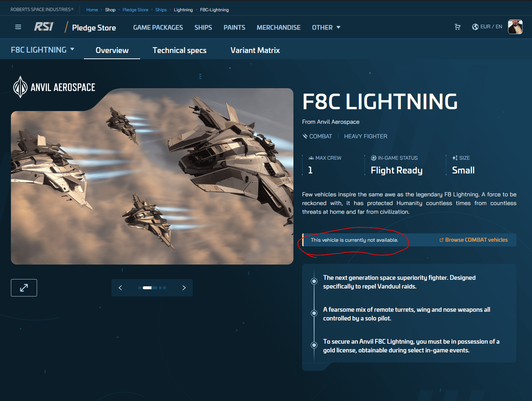The height and width of the screenshot is (401, 532).
Task: Click Roberts Space Industries text
Action: (42, 9)
